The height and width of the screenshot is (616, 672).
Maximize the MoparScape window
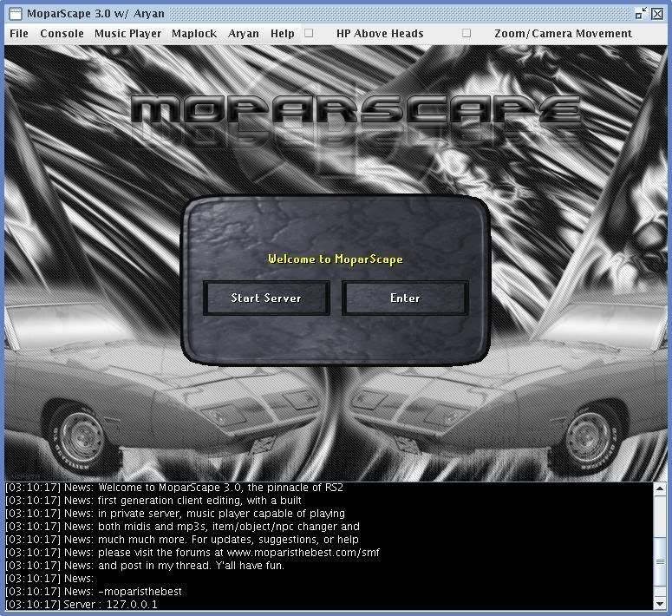(641, 13)
